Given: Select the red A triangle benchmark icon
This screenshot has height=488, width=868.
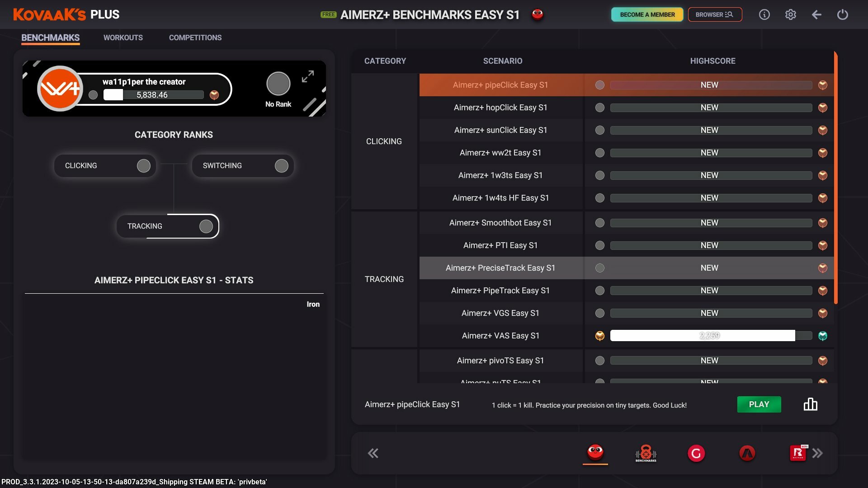Looking at the screenshot, I should coord(747,453).
